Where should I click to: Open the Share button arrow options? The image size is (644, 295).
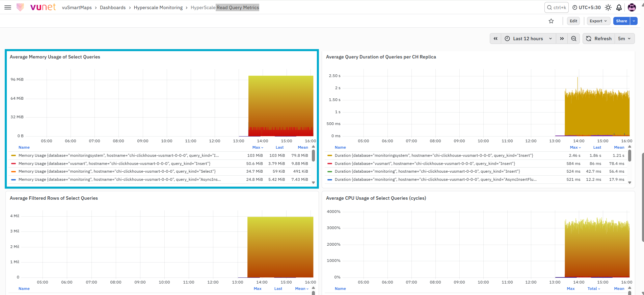634,21
